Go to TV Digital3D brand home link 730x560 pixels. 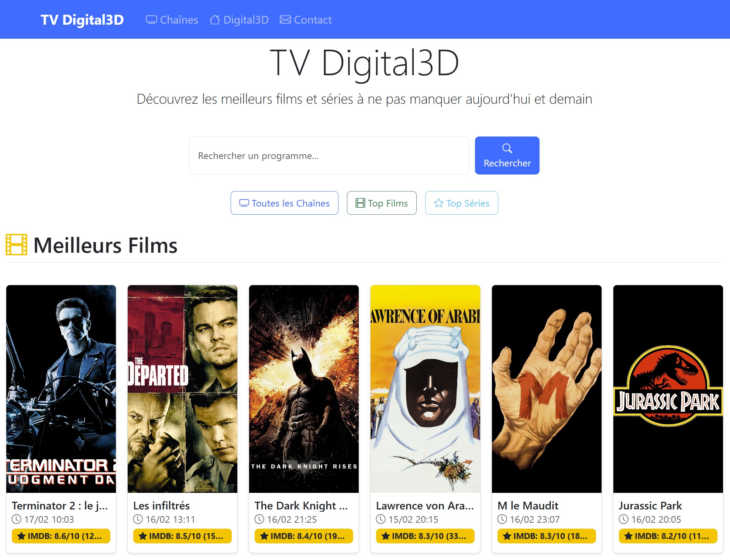click(82, 20)
